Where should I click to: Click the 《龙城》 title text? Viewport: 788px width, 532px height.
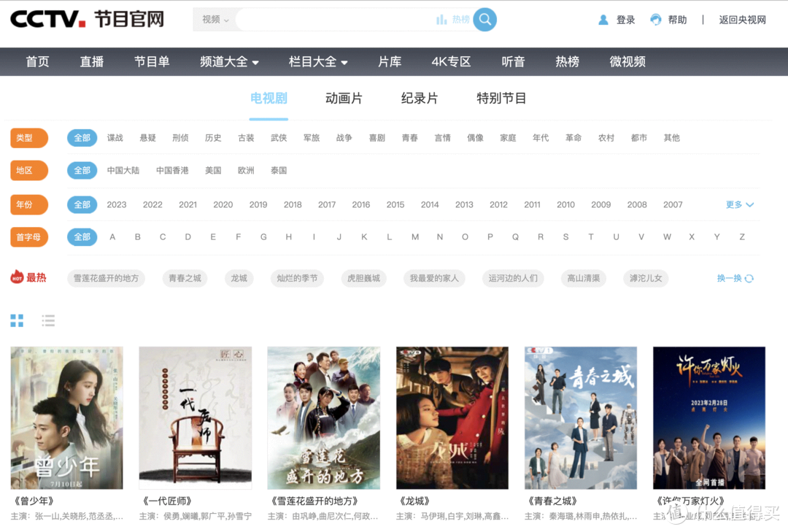pyautogui.click(x=414, y=501)
